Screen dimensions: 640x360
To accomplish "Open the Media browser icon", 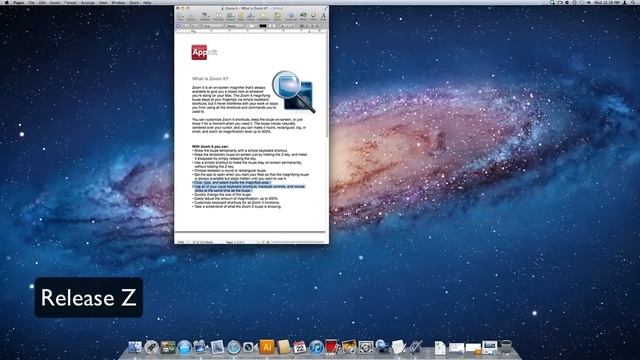I will (303, 16).
